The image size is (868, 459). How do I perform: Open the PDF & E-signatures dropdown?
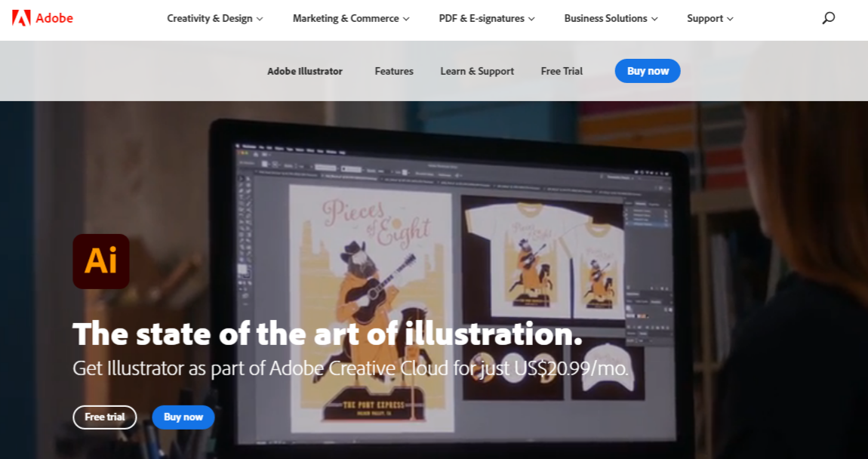[x=486, y=18]
